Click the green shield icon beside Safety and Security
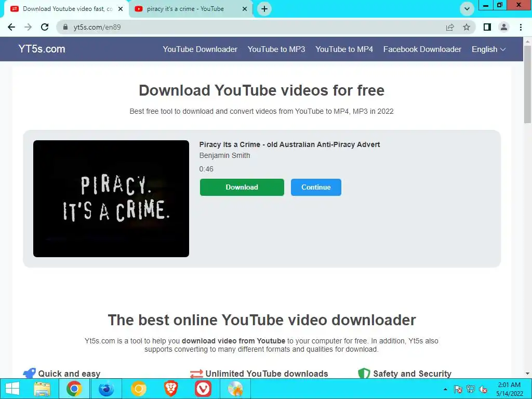The height and width of the screenshot is (399, 532). coord(364,373)
